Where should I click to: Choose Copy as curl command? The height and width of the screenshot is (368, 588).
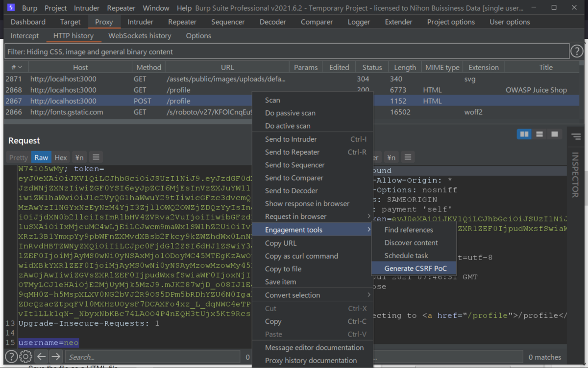click(312, 256)
